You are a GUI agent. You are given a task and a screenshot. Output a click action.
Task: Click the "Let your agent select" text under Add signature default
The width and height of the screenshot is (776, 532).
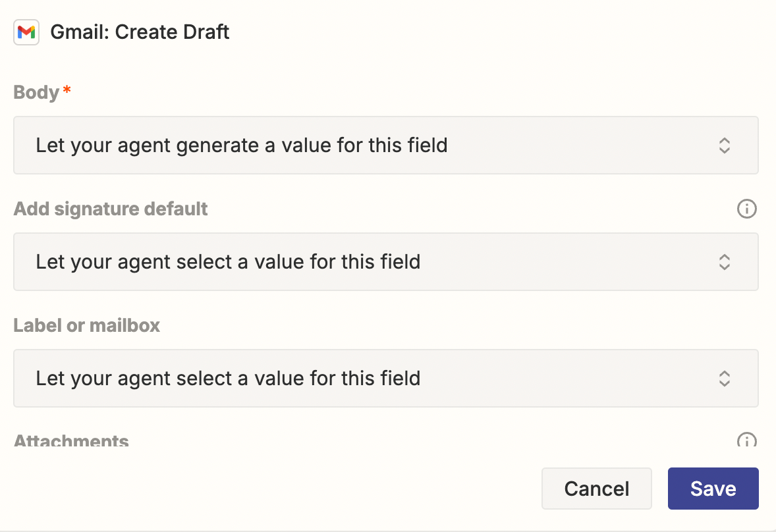(x=228, y=262)
